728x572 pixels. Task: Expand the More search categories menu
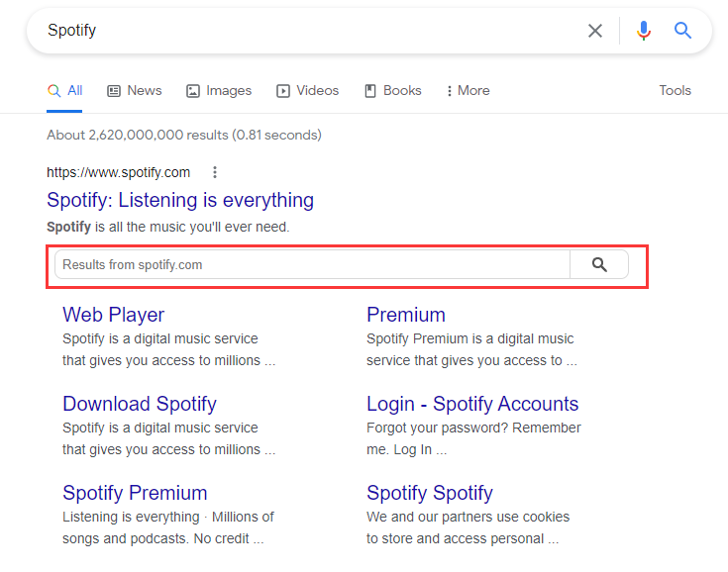pyautogui.click(x=468, y=91)
